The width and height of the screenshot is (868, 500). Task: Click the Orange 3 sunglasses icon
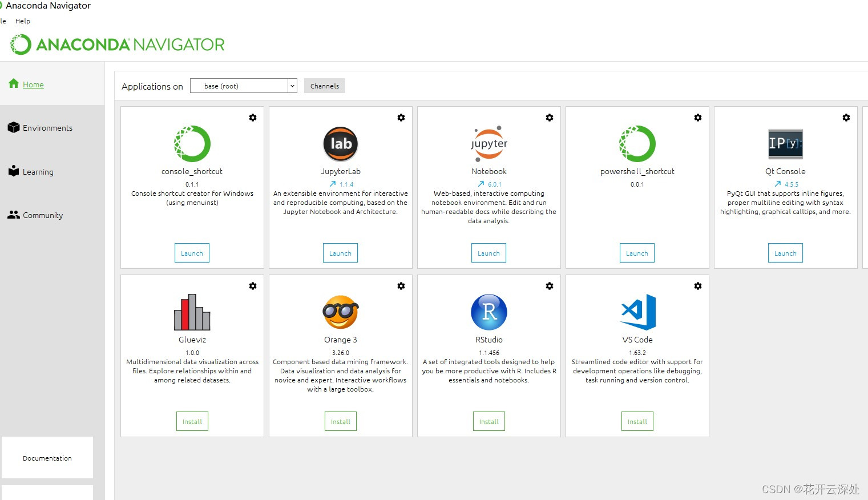pyautogui.click(x=341, y=312)
